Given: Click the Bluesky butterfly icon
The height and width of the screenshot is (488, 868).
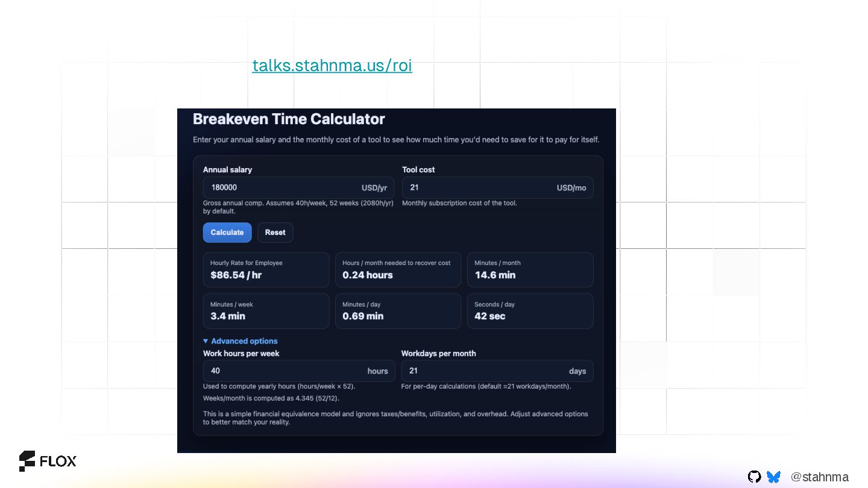Looking at the screenshot, I should pos(773,477).
